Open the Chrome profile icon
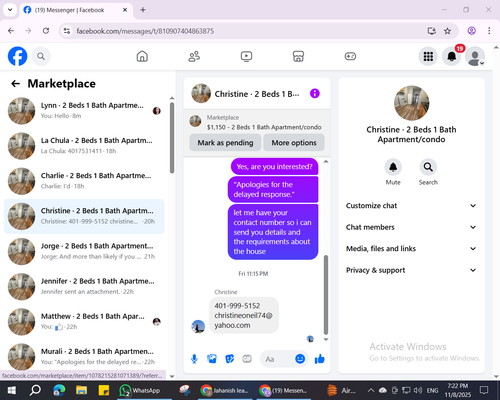The height and width of the screenshot is (400, 500). [x=471, y=31]
